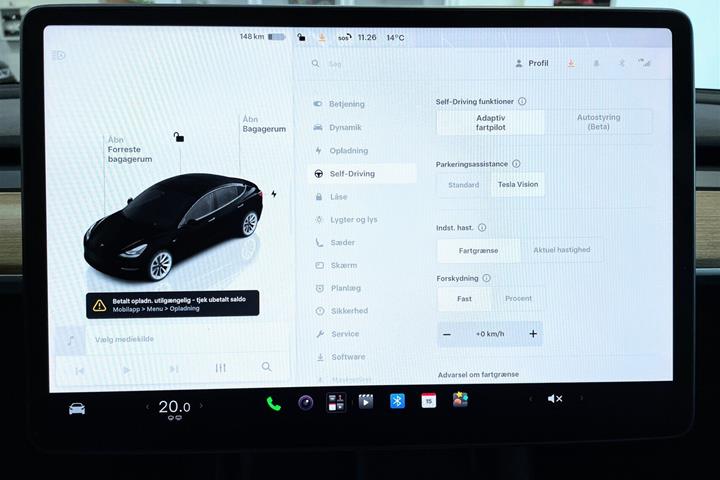Tap the charge port lightning icon
720x480 pixels.
(x=274, y=194)
